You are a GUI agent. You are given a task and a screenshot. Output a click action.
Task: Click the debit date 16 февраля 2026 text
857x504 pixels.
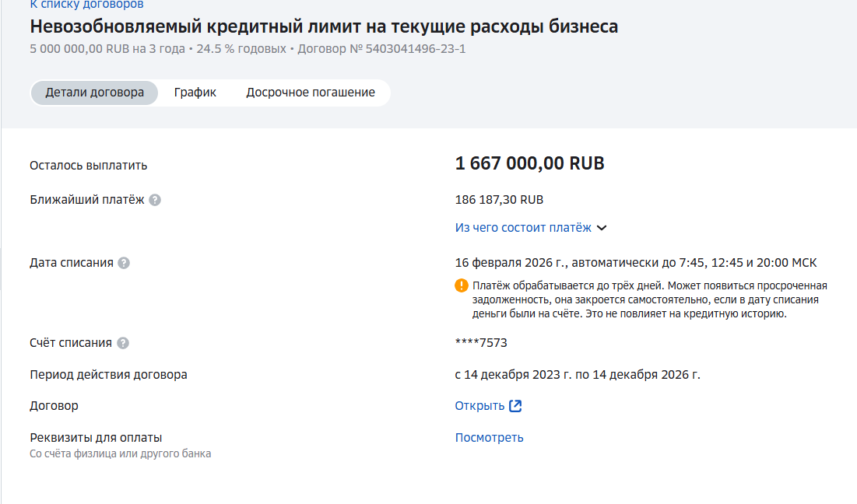(x=514, y=263)
